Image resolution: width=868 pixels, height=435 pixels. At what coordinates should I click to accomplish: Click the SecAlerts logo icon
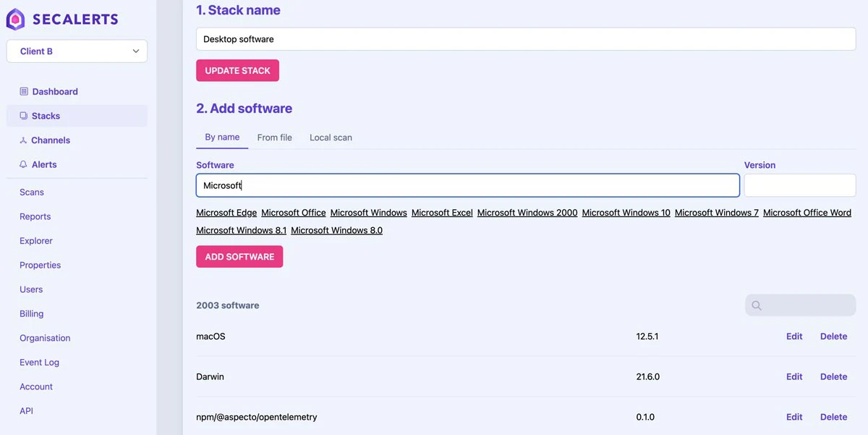coord(14,19)
